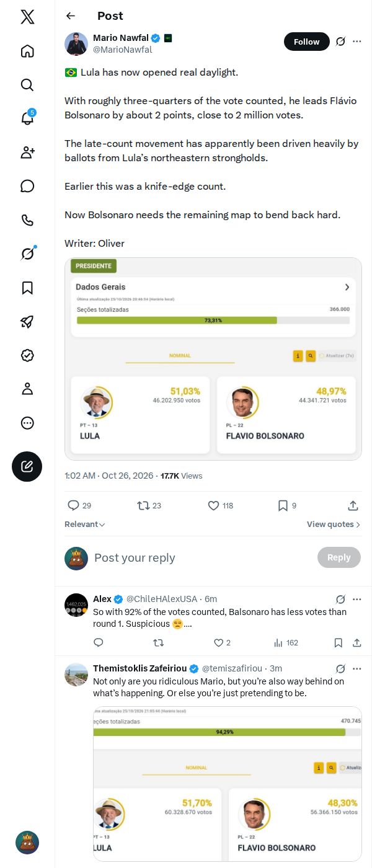Open Chat messages icon in sidebar
The image size is (372, 868).
[x=27, y=186]
